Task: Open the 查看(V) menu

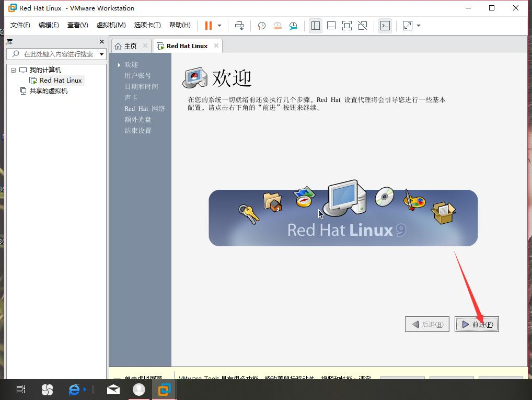Action: click(x=77, y=25)
